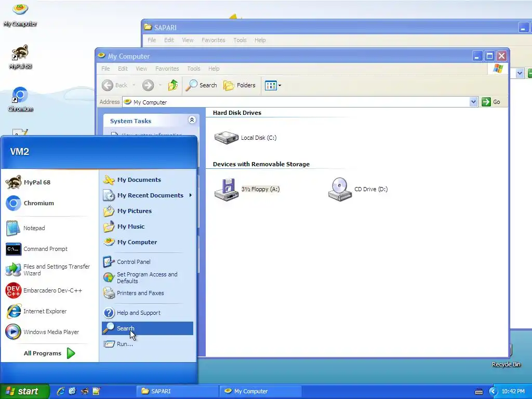The image size is (532, 399).
Task: Select Local Disk (C:) drive
Action: 246,138
